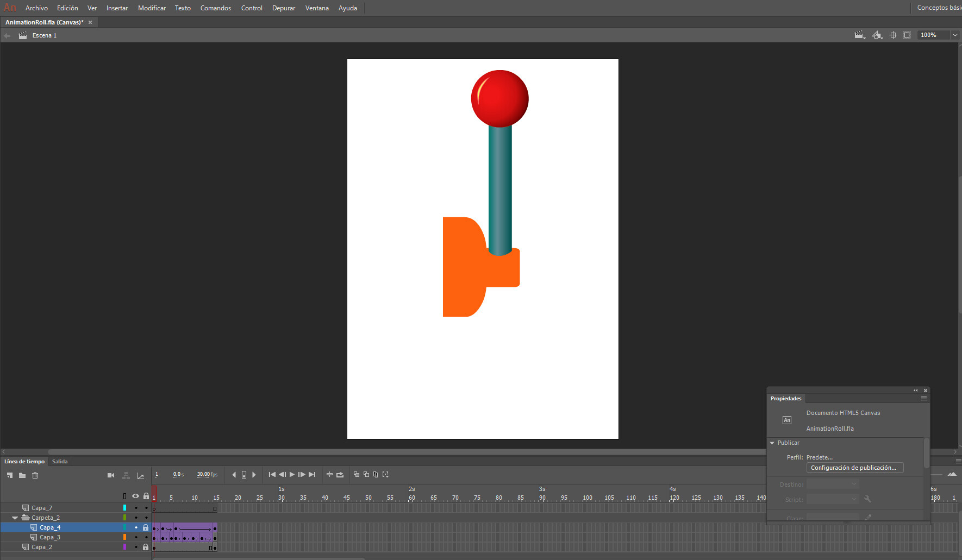Click the Center Stage icon
This screenshot has width=962, height=560.
(893, 35)
